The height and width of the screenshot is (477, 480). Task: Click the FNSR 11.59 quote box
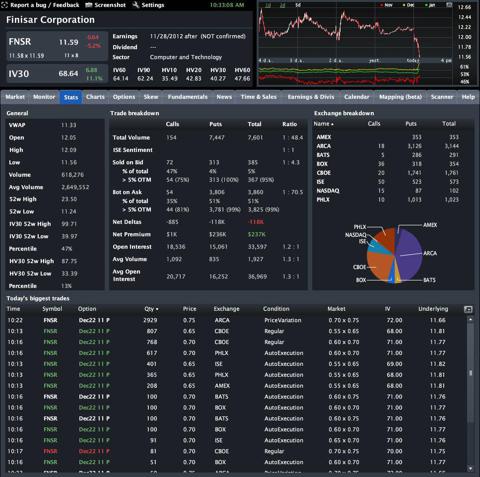coord(57,46)
